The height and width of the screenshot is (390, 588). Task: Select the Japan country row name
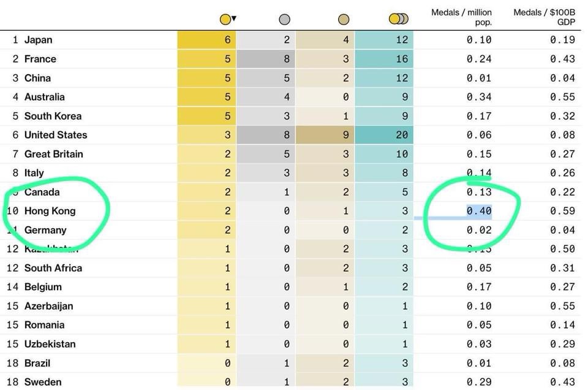(x=38, y=40)
